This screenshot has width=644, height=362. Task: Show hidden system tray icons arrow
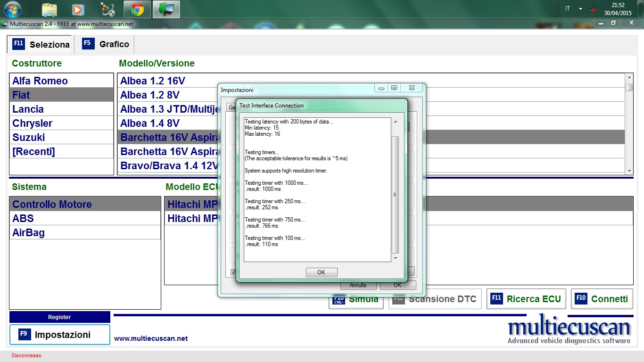click(580, 9)
